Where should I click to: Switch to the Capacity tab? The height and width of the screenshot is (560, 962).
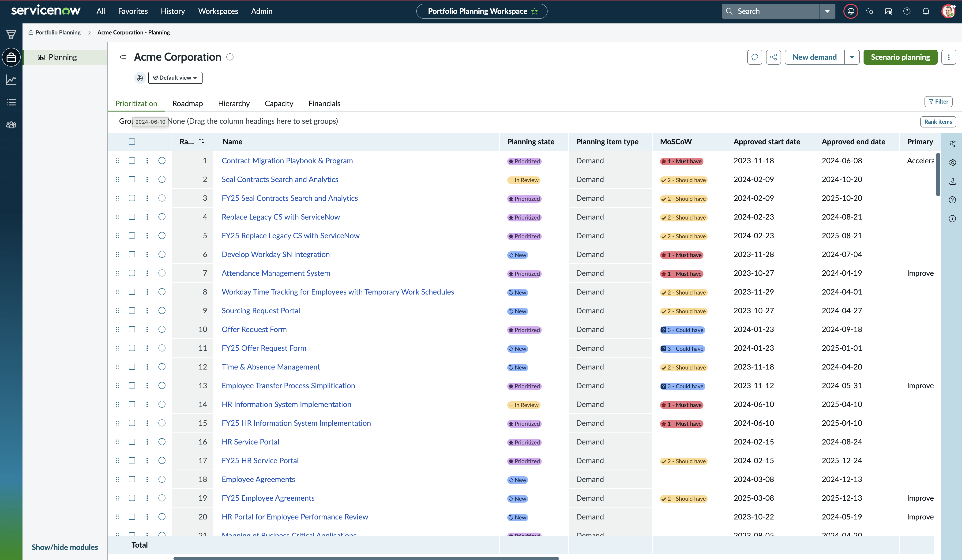coord(279,104)
